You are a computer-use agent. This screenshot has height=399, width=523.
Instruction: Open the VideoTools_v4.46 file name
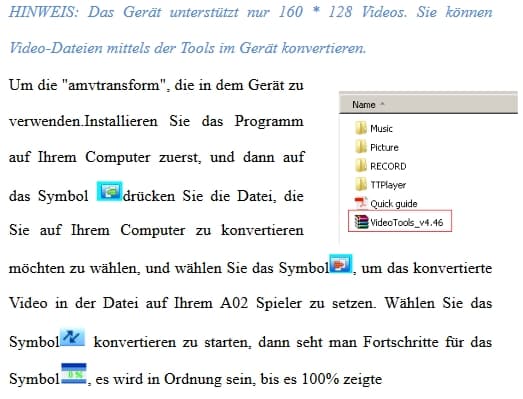click(x=407, y=223)
